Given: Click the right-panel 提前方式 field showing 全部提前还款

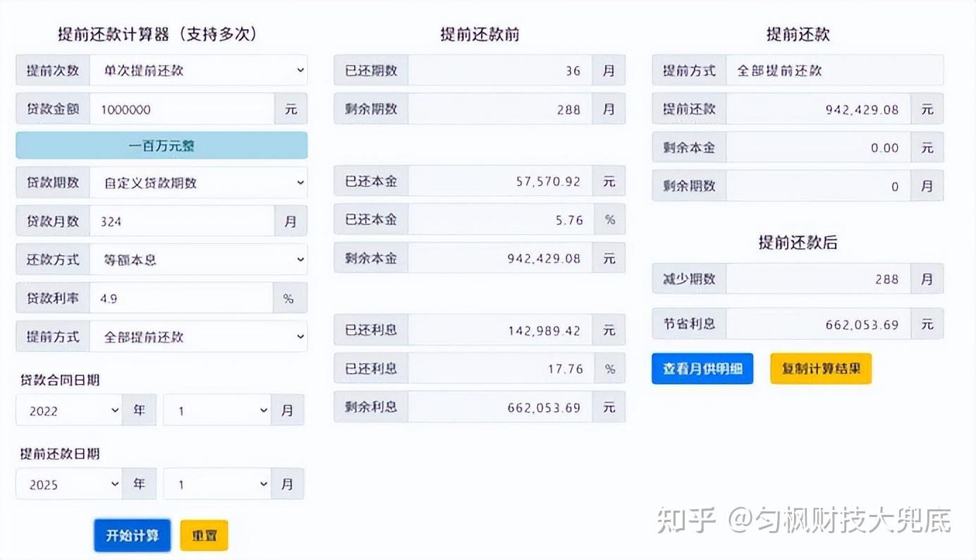Looking at the screenshot, I should point(835,71).
